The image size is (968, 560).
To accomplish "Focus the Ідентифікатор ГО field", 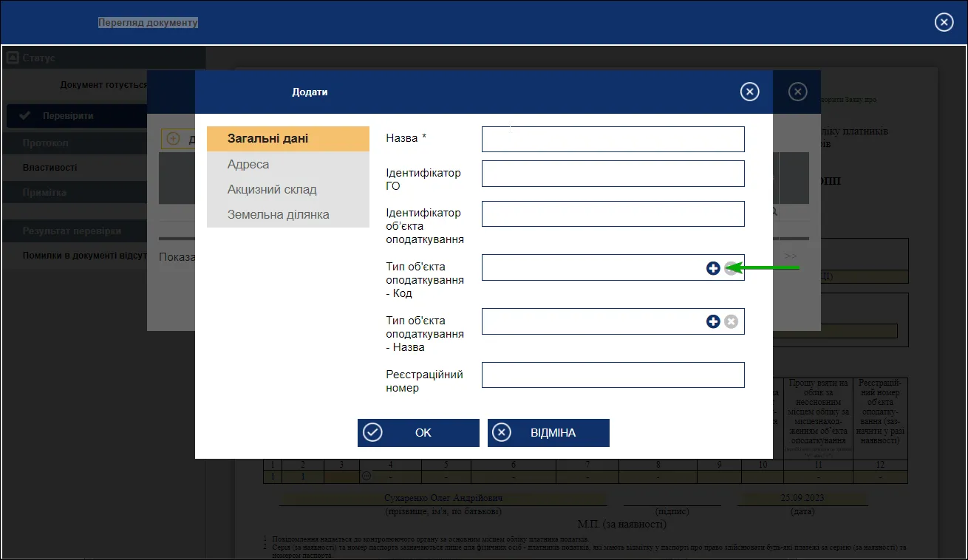I will coord(613,174).
